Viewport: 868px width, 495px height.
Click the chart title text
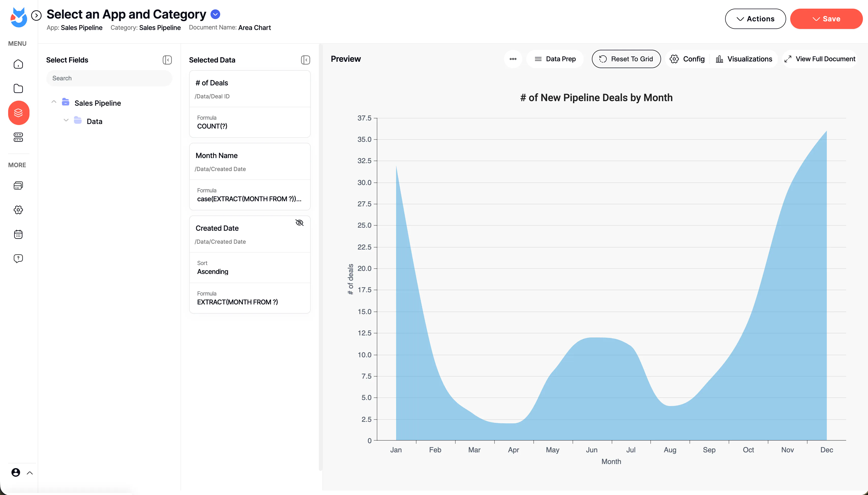(x=596, y=98)
